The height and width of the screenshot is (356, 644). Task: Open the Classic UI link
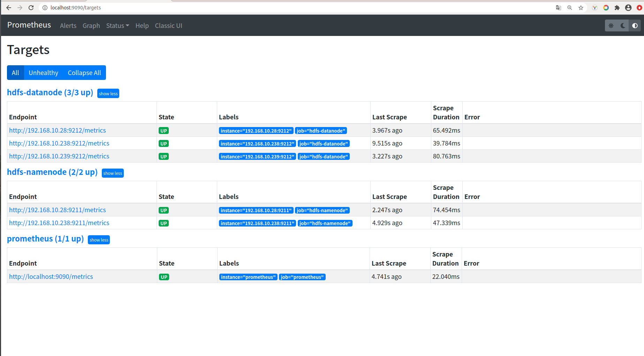[168, 25]
